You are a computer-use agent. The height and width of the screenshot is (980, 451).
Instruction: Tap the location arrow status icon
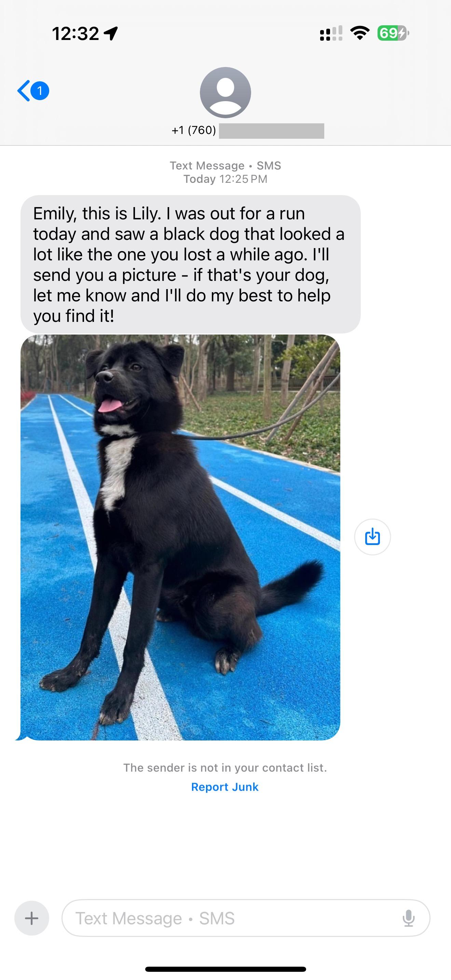[x=111, y=33]
